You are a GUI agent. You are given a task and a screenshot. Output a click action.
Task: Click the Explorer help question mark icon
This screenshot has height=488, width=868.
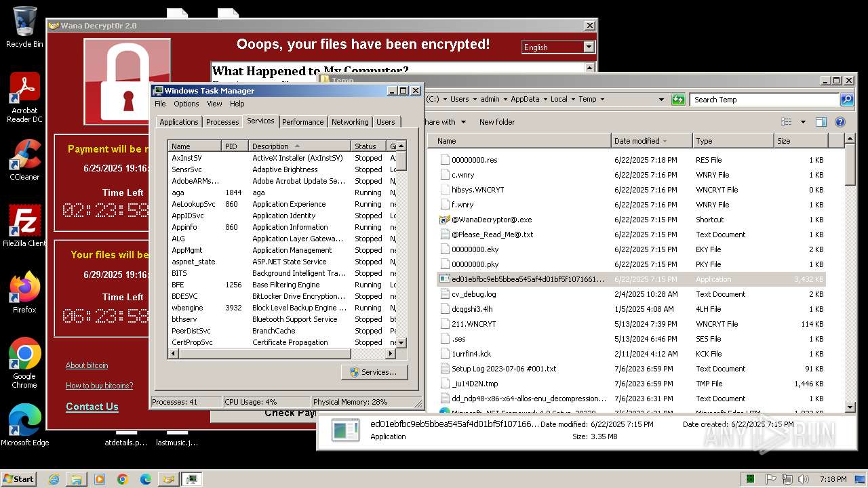coord(840,122)
